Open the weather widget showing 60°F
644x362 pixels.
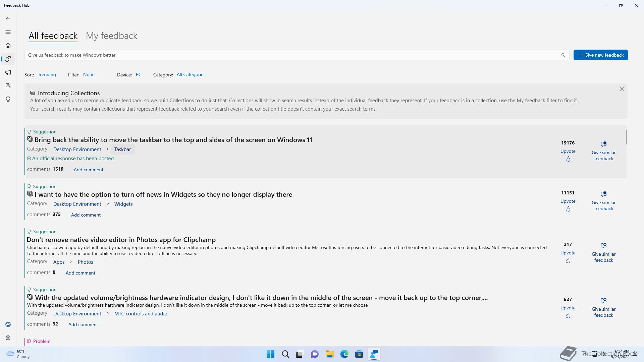tap(18, 354)
